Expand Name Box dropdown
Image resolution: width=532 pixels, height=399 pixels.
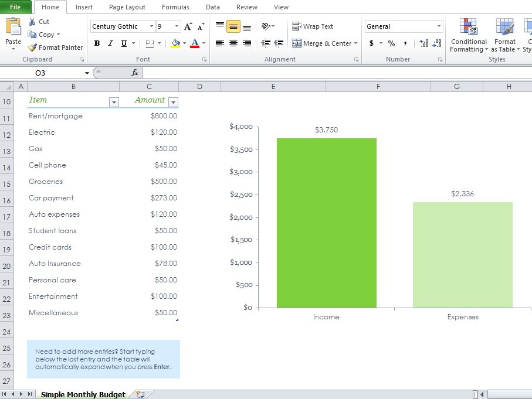coord(87,73)
